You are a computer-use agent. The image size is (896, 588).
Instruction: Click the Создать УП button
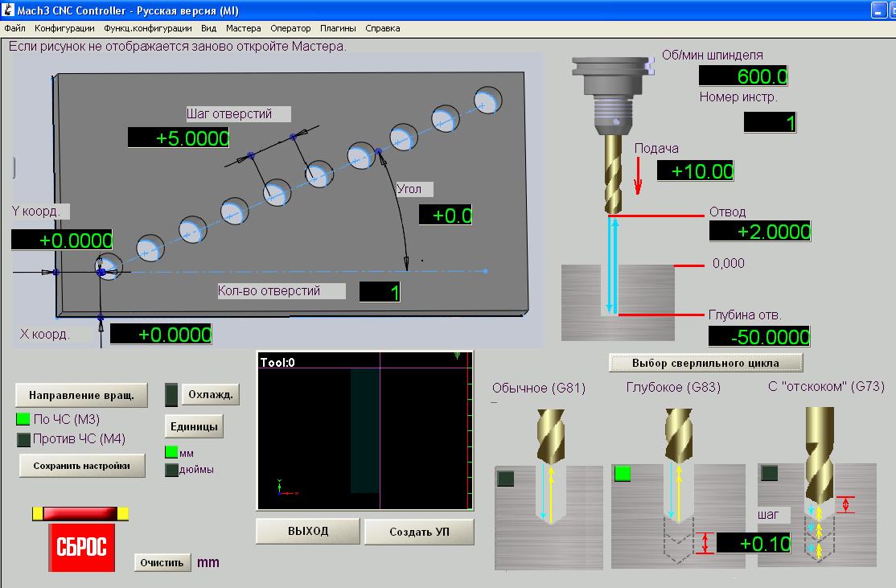point(419,532)
